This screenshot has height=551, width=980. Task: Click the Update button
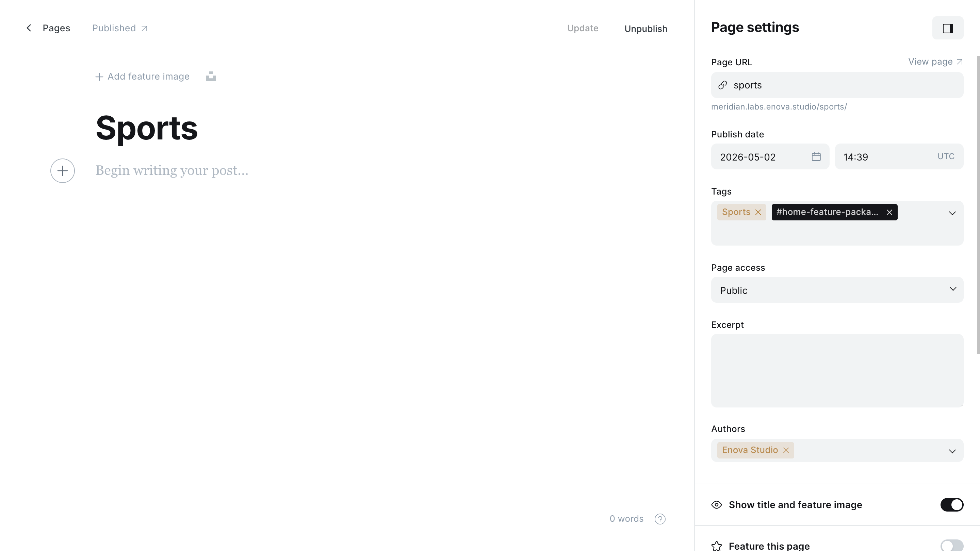pos(583,28)
